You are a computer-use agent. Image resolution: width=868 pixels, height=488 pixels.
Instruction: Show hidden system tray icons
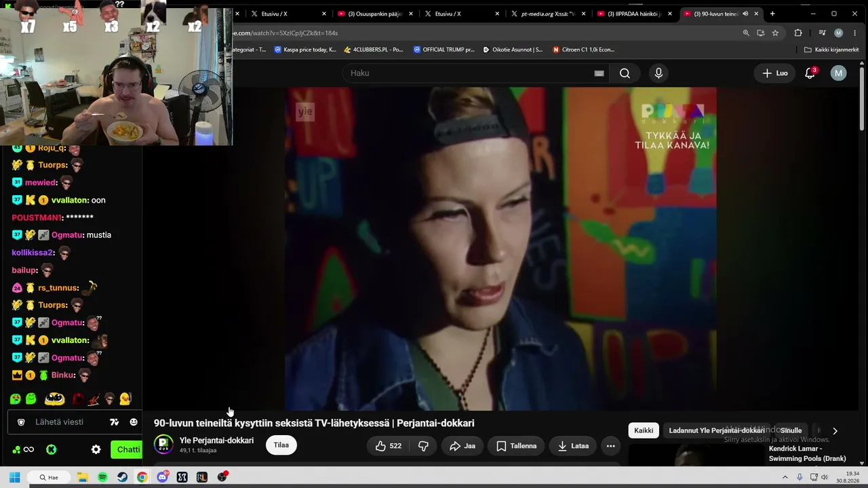click(785, 477)
